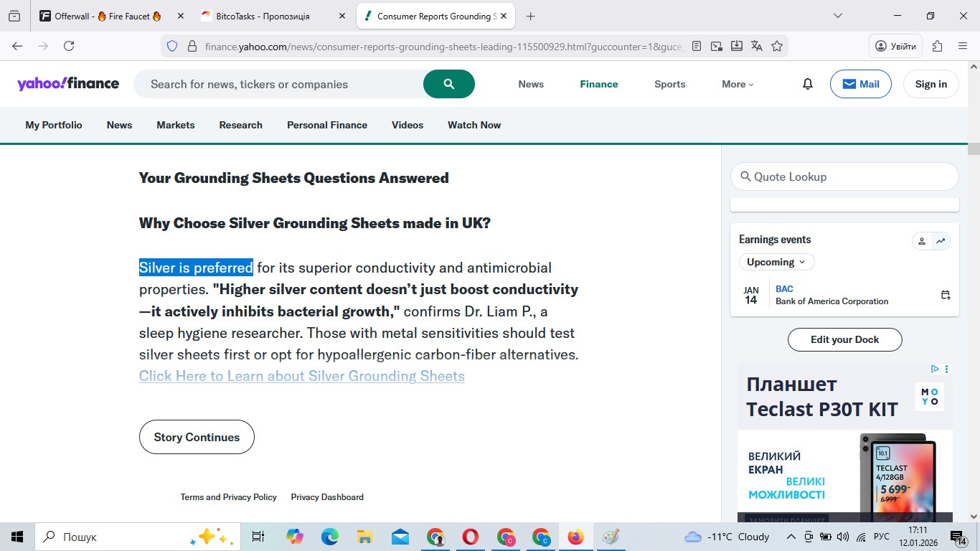
Task: Close the Consumer Reports Grounding tab
Action: coord(504,16)
